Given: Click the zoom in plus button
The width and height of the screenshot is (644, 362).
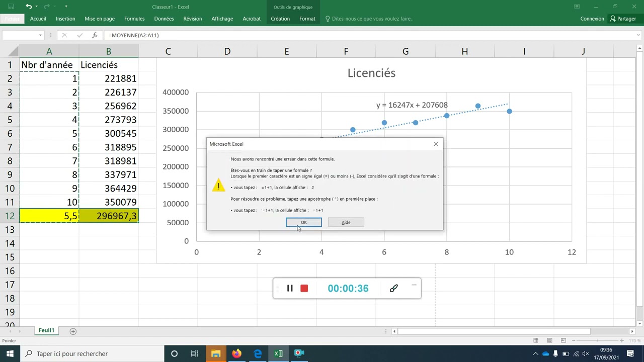Looking at the screenshot, I should coord(622,340).
